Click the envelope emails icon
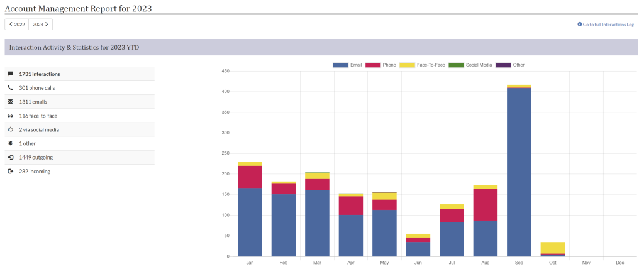 pyautogui.click(x=10, y=102)
